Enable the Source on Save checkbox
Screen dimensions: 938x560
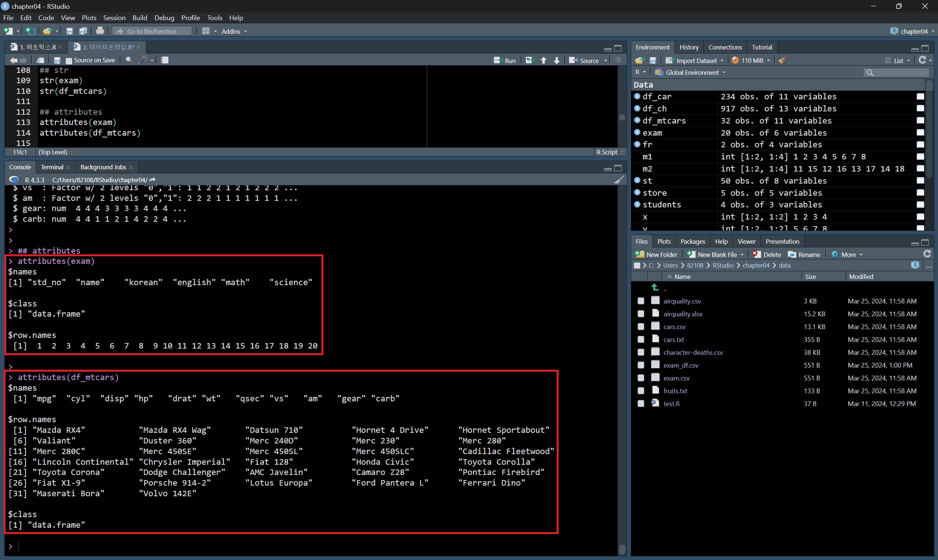point(69,60)
